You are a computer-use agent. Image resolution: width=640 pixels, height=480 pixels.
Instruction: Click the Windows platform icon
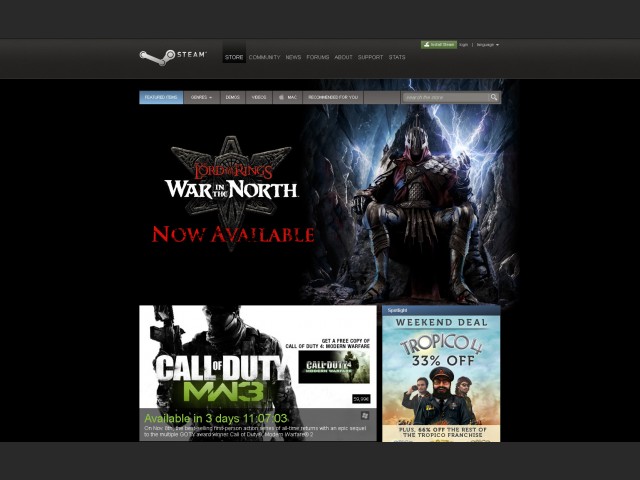[365, 416]
